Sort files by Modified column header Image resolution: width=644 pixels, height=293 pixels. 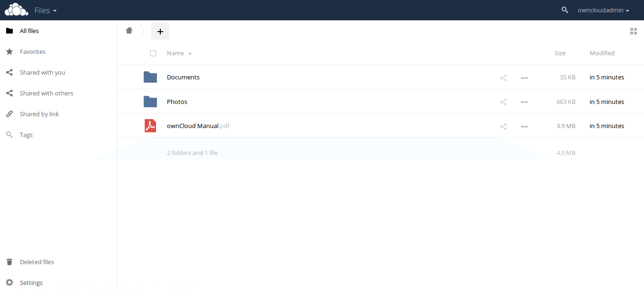[602, 53]
